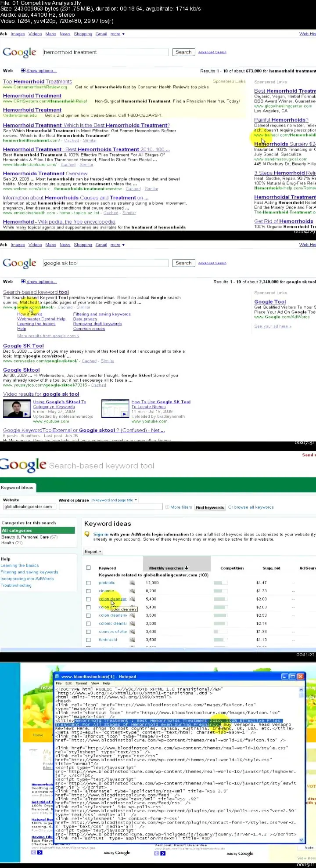Screen dimensions: 316x868
Task: Open the Edit menu in Notepad
Action: point(68,684)
